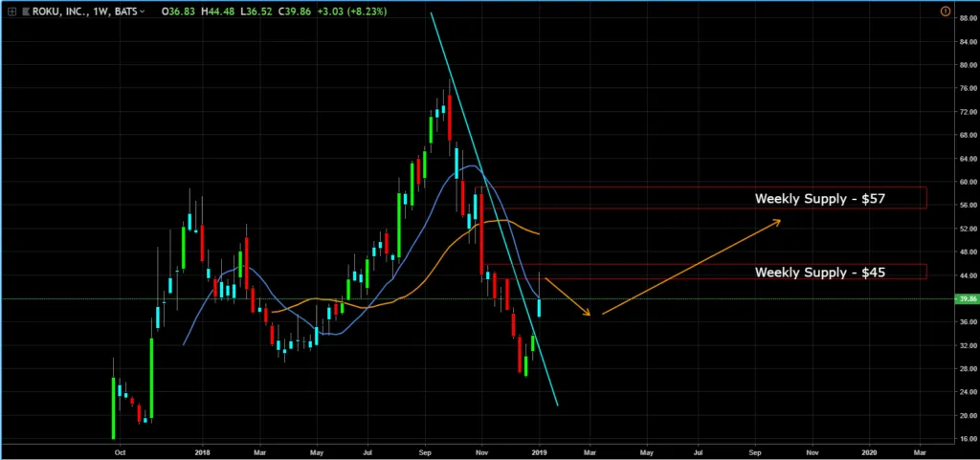Click the ROKU, INC. symbol title
Image resolution: width=980 pixels, height=460 pixels.
[60, 11]
